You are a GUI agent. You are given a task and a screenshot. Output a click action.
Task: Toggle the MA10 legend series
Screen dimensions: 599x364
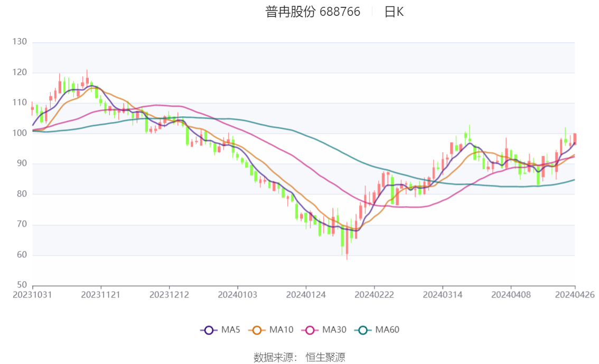271,330
